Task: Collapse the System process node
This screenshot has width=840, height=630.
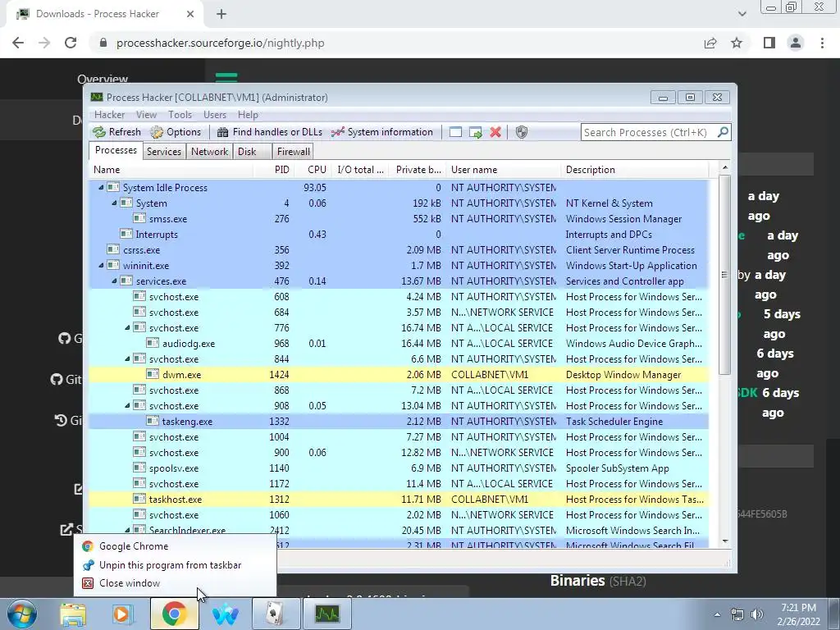Action: pyautogui.click(x=114, y=203)
